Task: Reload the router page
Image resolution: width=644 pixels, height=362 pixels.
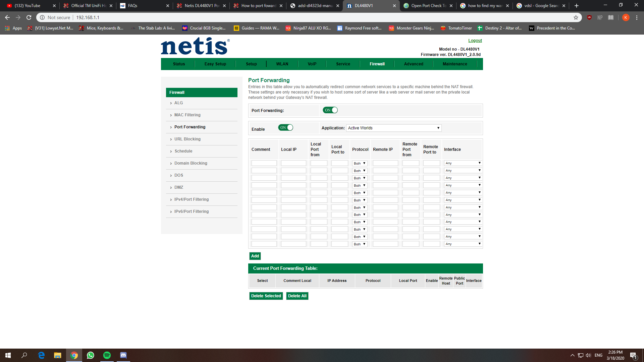Action: (29, 17)
